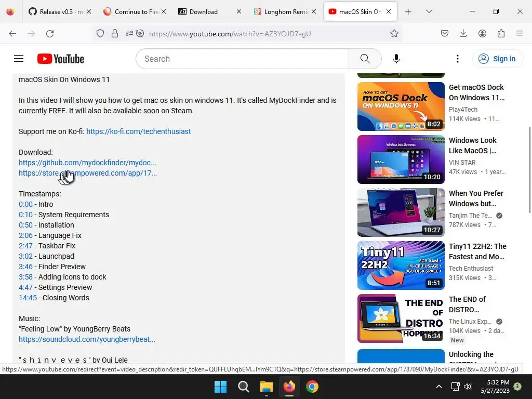Screen dimensions: 532x399
Task: Jump to 2:06 Language Fix timestamp
Action: 26,235
